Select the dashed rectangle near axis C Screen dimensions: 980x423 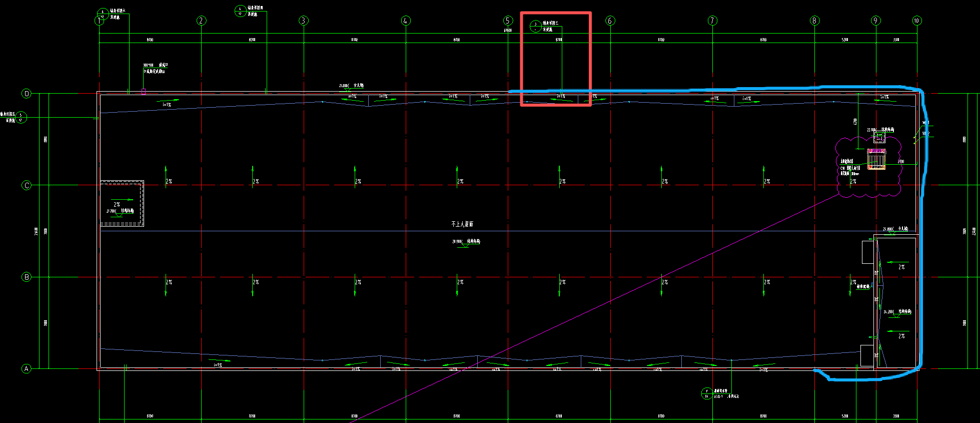pyautogui.click(x=122, y=203)
